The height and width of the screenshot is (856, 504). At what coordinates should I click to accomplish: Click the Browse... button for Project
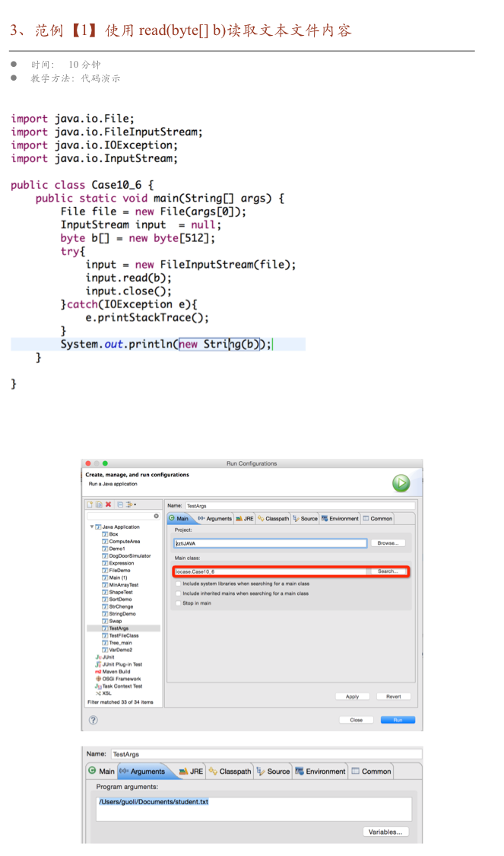tap(388, 543)
